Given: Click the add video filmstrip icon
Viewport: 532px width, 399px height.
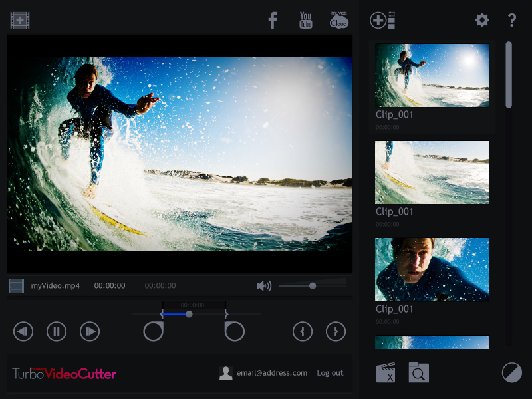Looking at the screenshot, I should [20, 20].
